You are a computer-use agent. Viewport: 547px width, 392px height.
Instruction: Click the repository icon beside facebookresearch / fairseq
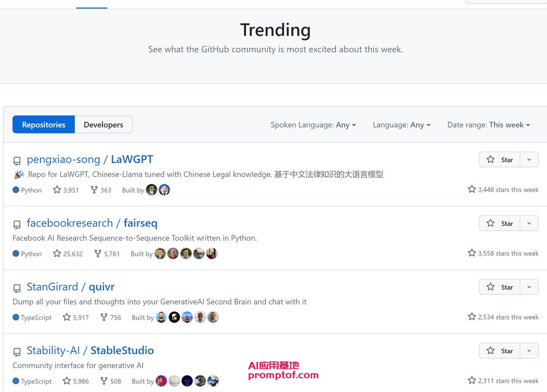click(x=17, y=224)
